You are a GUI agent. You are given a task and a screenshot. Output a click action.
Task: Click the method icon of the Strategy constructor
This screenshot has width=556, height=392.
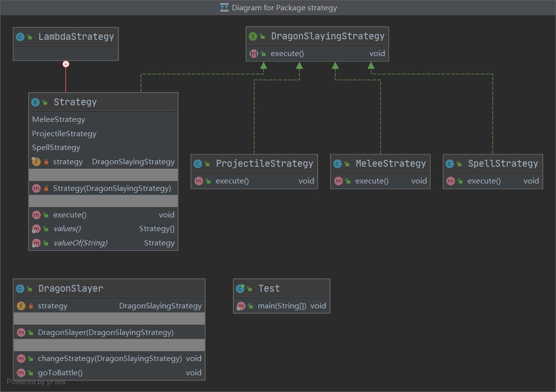coord(36,188)
